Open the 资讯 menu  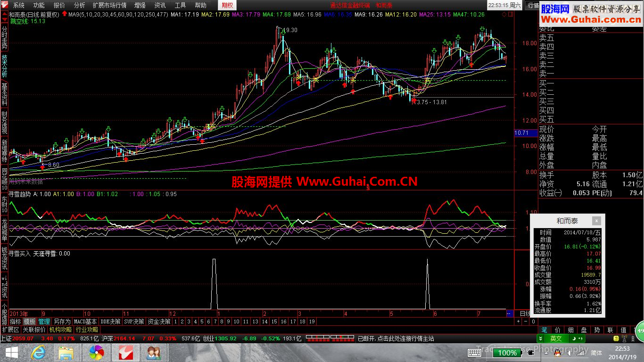[160, 5]
